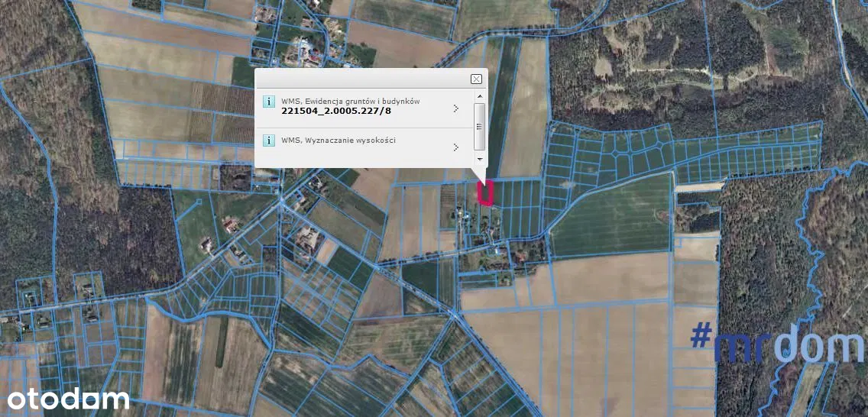
Task: Click info icon beside Ewidencja gruntów i budynków
Action: (268, 102)
